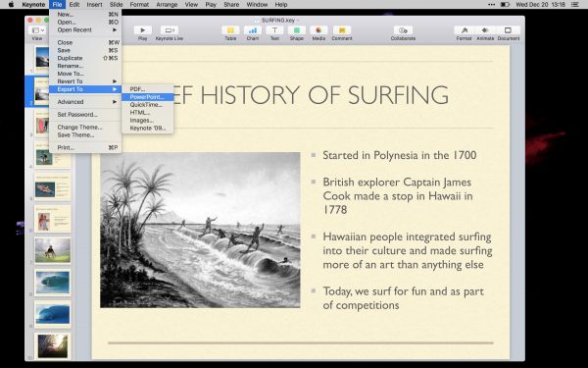Expand the Revert To submenu
The height and width of the screenshot is (368, 588).
(85, 81)
